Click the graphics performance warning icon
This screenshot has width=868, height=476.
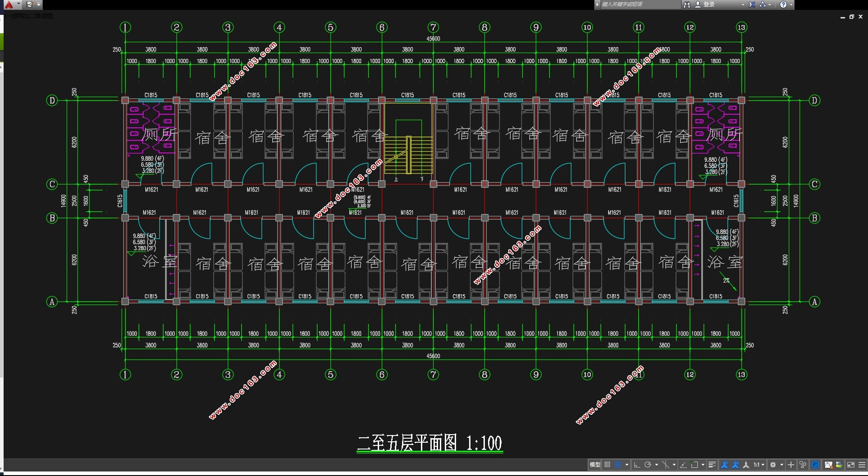828,465
